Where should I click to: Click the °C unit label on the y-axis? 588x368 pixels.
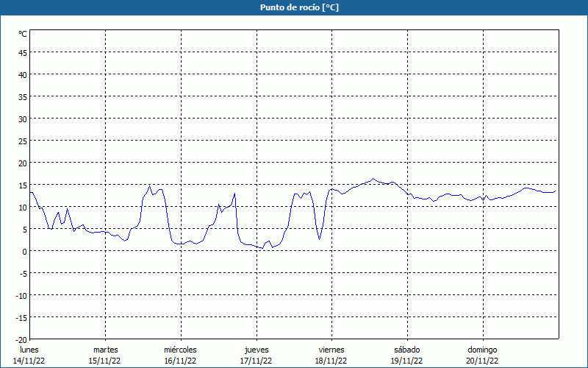(x=23, y=34)
